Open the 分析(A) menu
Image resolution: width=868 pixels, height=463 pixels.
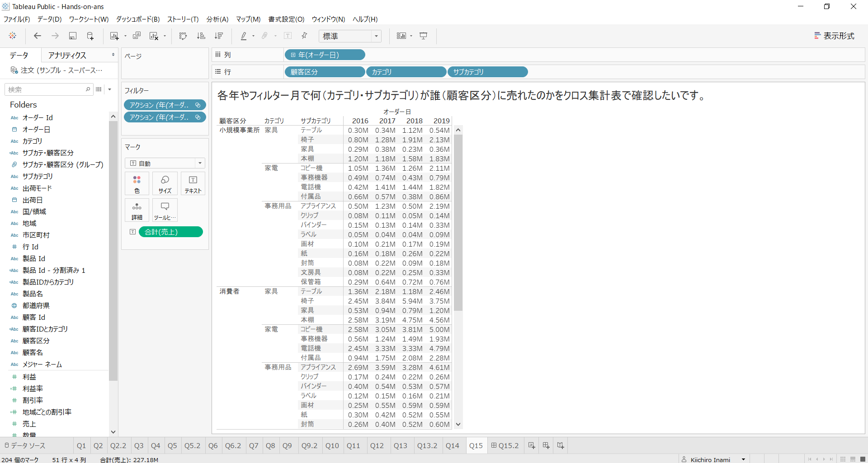click(217, 19)
